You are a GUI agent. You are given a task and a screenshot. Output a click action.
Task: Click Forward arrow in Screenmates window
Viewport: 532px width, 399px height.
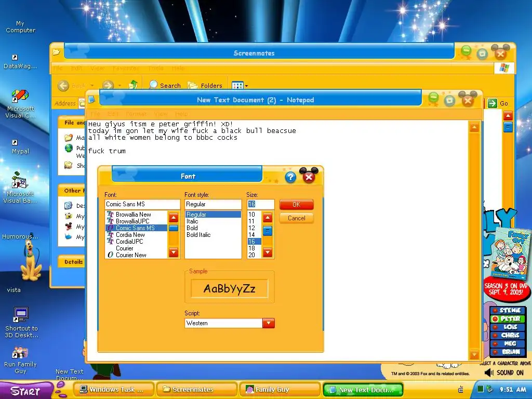coord(108,86)
